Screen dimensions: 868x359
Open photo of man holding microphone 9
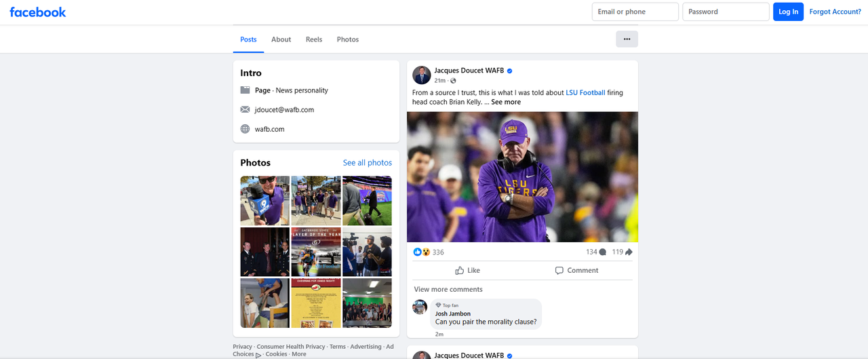coord(265,201)
